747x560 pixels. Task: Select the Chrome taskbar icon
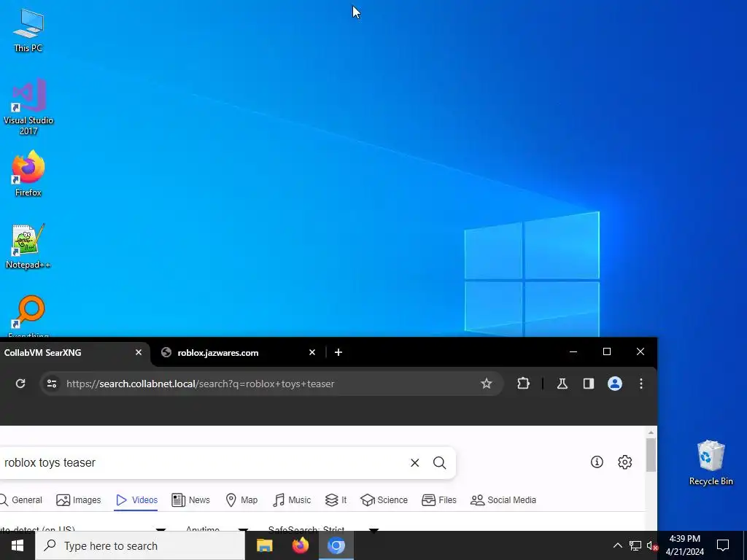click(x=336, y=545)
